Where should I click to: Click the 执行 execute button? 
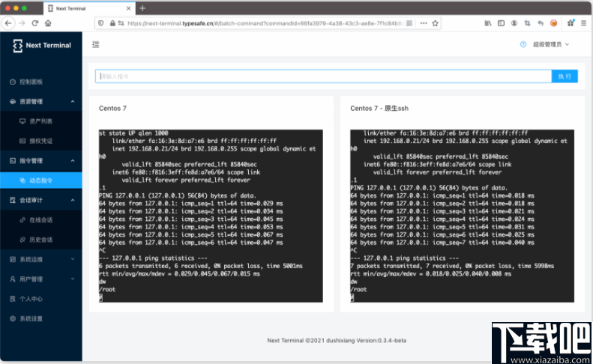pos(565,76)
